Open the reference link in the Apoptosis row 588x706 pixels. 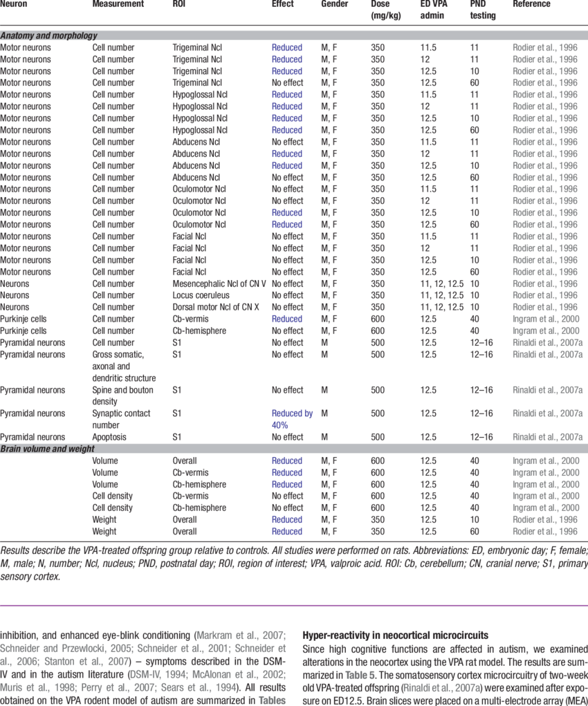544,437
